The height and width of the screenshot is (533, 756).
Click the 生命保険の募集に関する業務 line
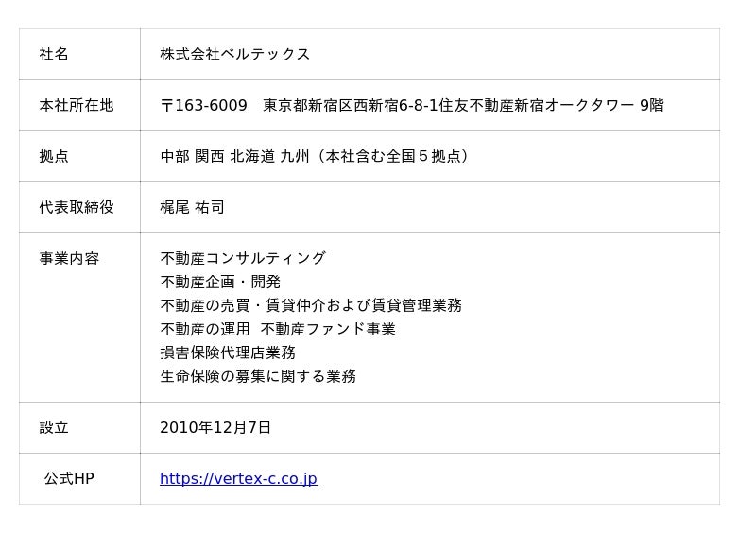coord(258,377)
